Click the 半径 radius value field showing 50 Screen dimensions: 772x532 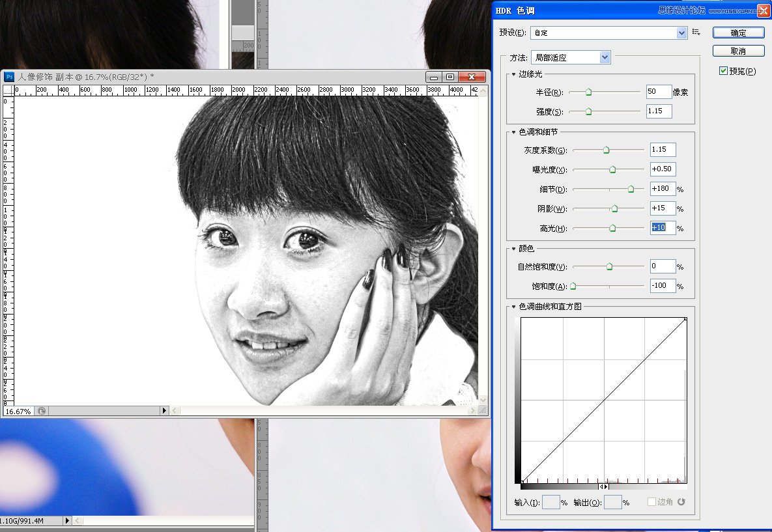[659, 92]
